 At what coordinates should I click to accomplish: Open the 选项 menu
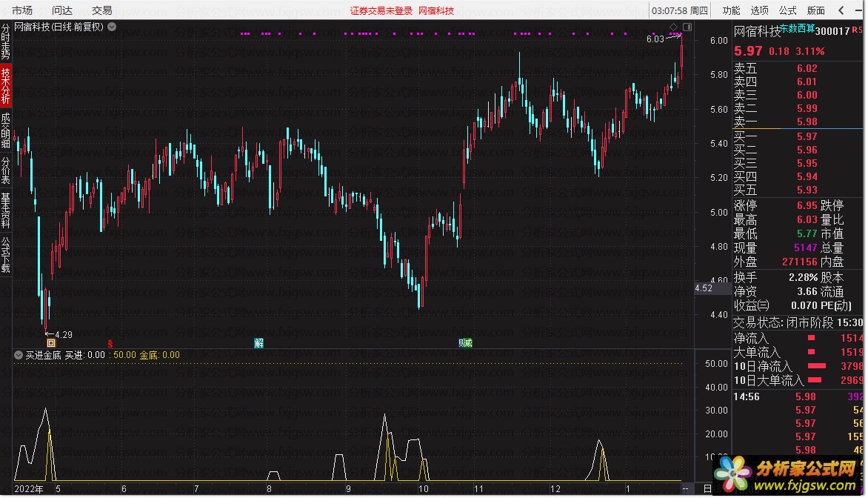point(759,10)
